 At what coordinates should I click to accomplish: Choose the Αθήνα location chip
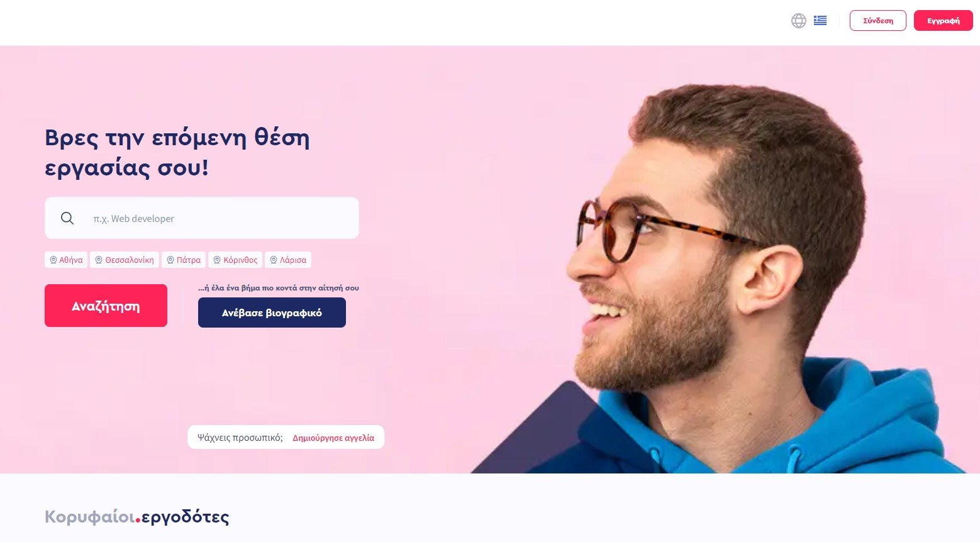[x=66, y=260]
